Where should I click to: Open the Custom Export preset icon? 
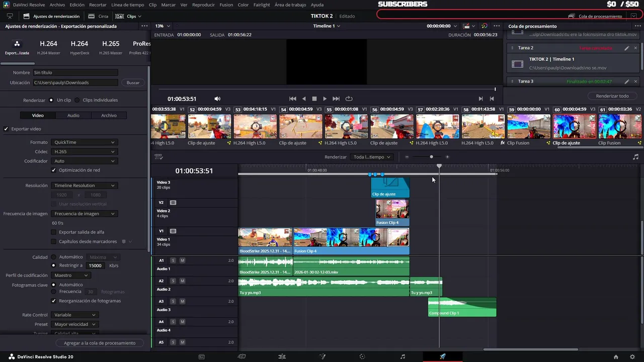17,44
